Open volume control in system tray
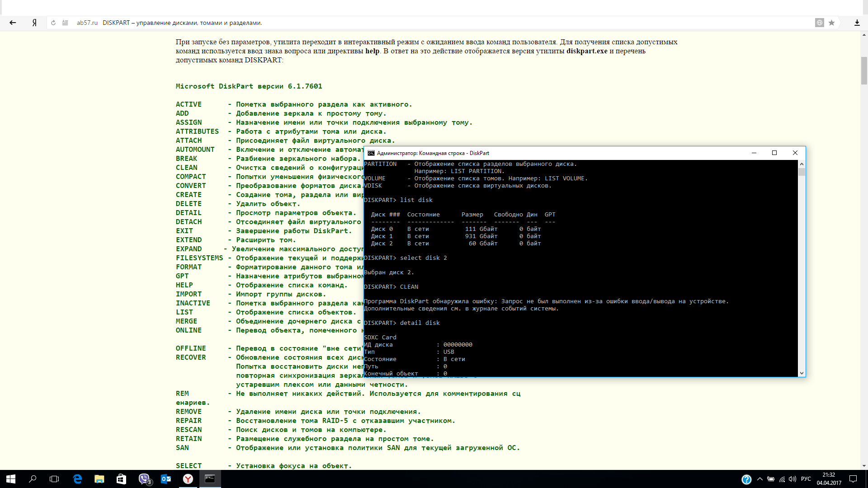This screenshot has height=488, width=868. click(792, 479)
